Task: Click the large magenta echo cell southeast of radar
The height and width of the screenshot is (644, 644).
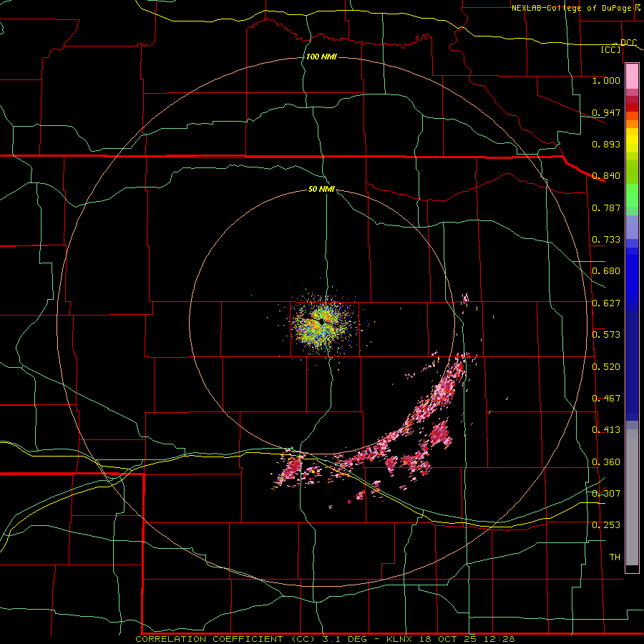Action: coord(440,434)
